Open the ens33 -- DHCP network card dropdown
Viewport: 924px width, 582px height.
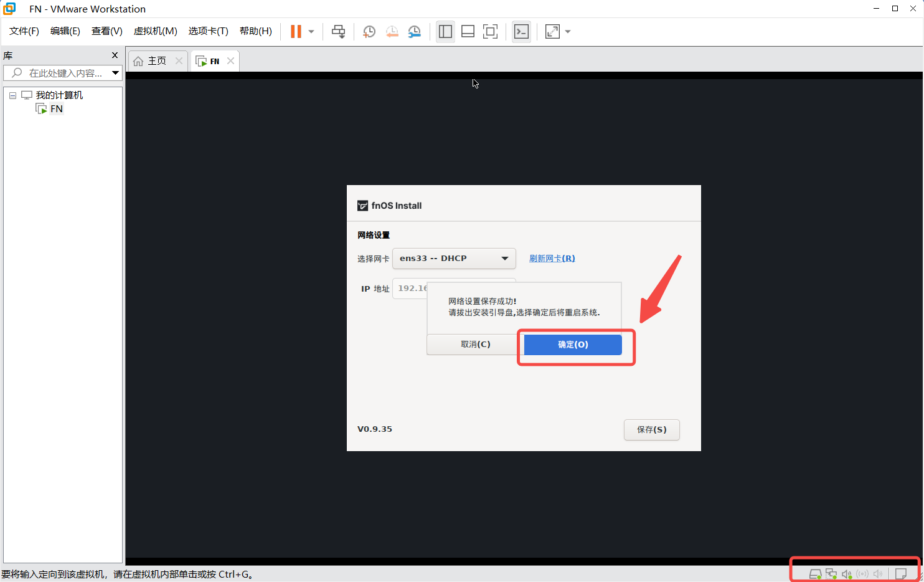[x=454, y=258]
